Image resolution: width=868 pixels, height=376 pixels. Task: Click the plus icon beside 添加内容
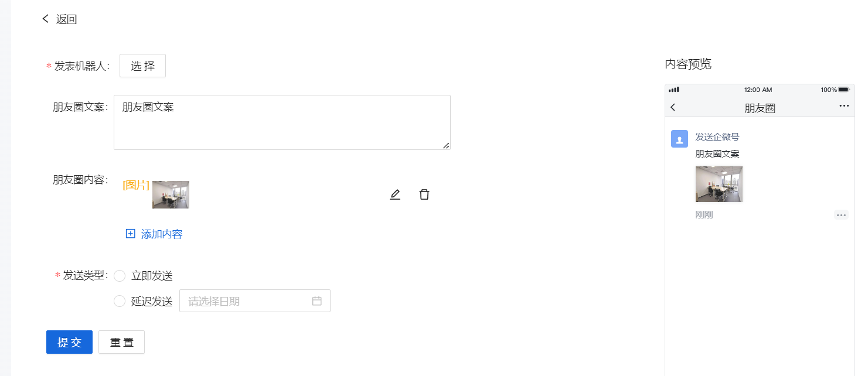click(x=131, y=234)
